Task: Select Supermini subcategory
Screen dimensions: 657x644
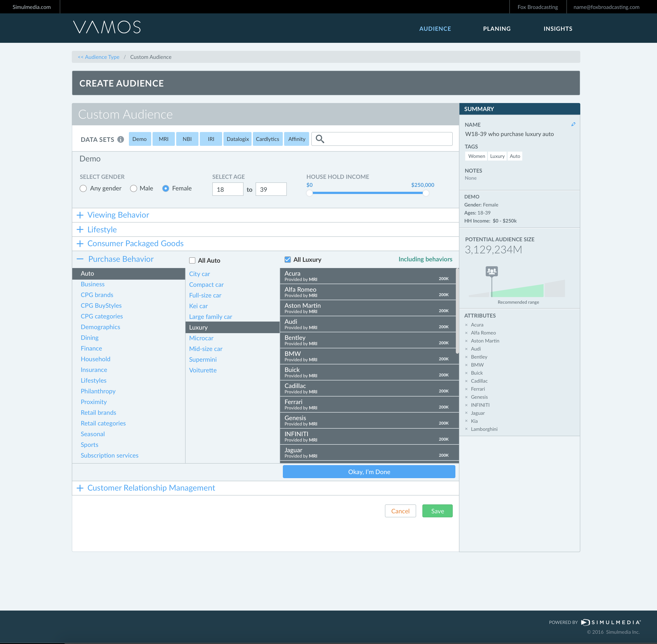Action: coord(203,359)
